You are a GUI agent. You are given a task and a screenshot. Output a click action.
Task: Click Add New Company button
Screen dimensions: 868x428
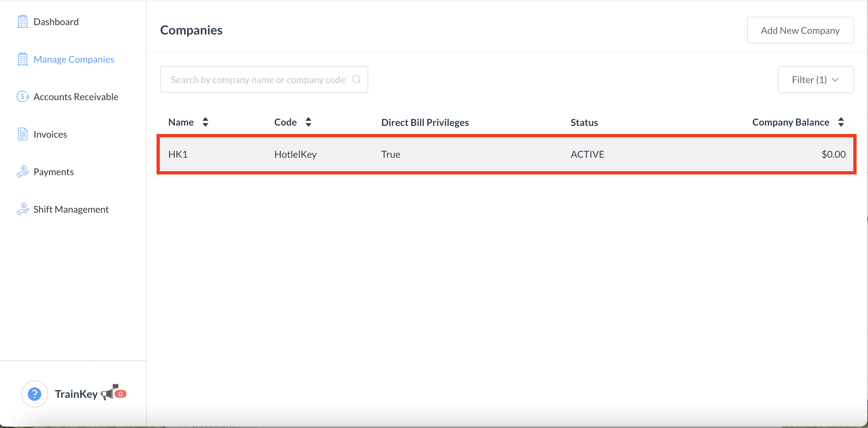[800, 30]
